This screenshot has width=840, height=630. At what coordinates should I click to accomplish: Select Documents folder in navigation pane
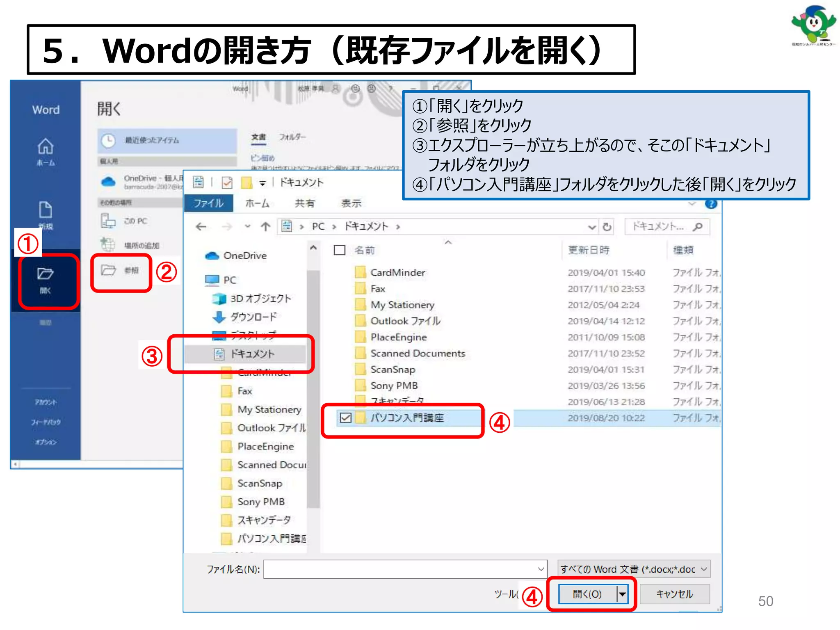point(244,354)
